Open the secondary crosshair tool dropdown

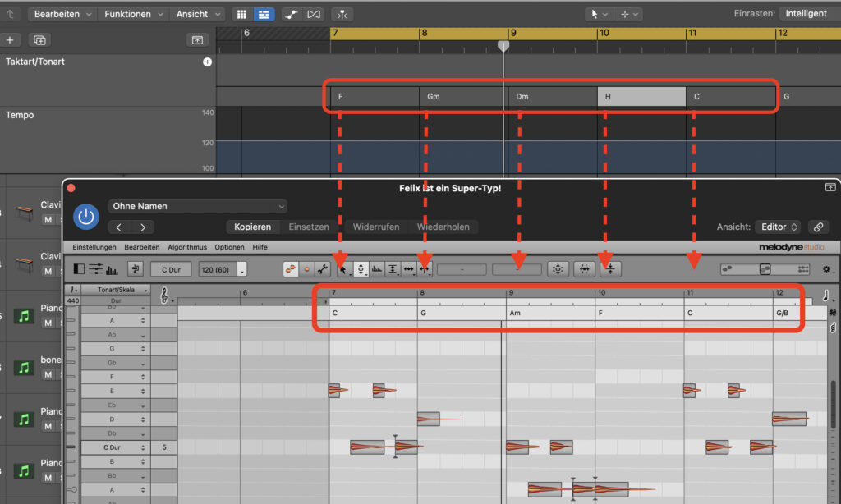(629, 15)
